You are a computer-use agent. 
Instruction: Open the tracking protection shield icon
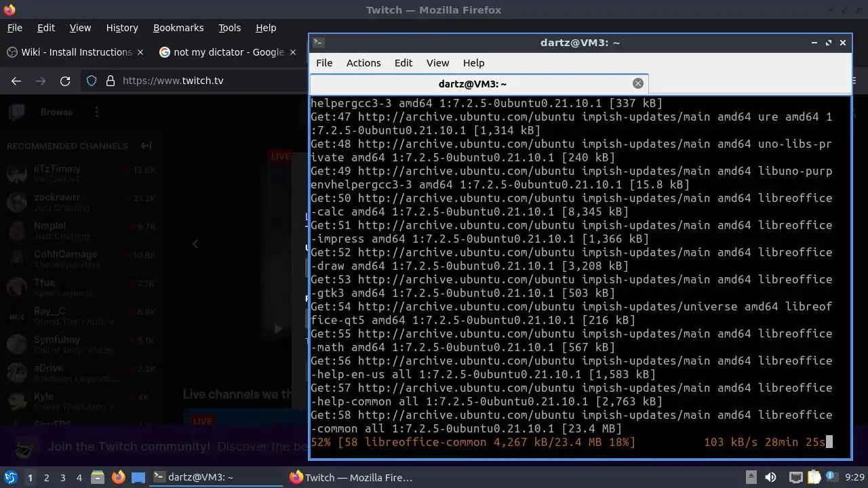92,81
